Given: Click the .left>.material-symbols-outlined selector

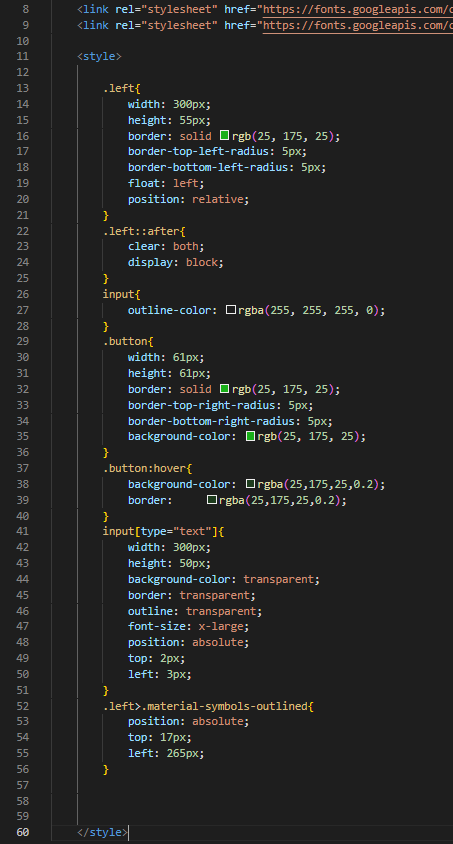Looking at the screenshot, I should (x=208, y=706).
